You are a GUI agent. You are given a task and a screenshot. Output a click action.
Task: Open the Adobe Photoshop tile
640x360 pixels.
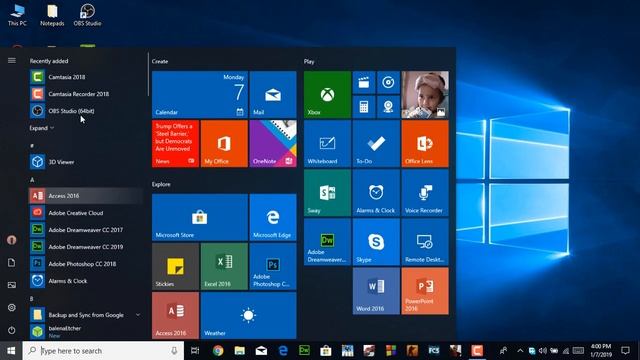pos(273,266)
